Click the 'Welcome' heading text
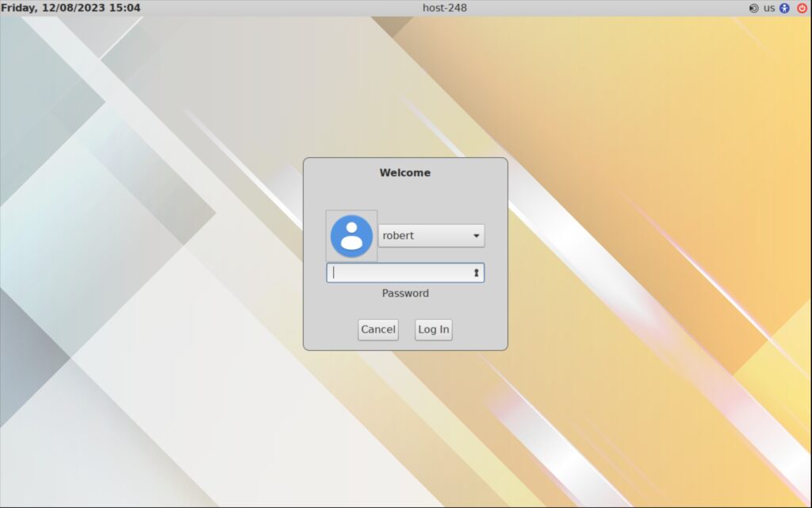Image resolution: width=812 pixels, height=508 pixels. tap(405, 172)
